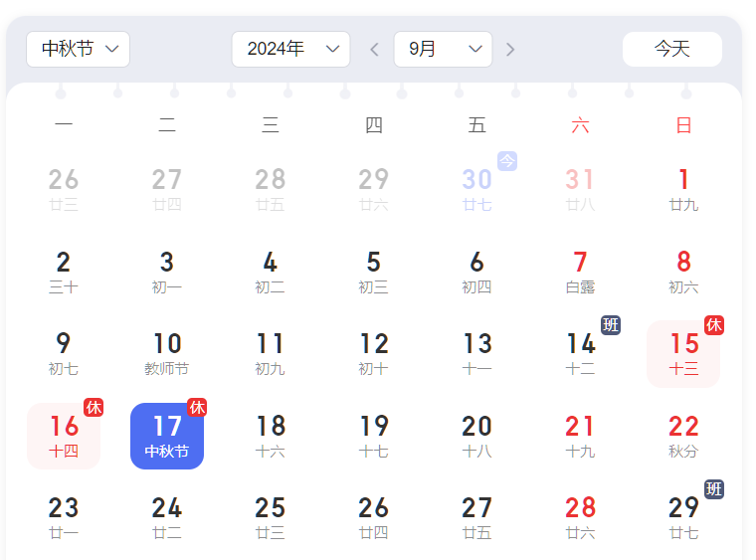Select September 15 十三 holiday date
The image size is (756, 560).
[x=683, y=354]
